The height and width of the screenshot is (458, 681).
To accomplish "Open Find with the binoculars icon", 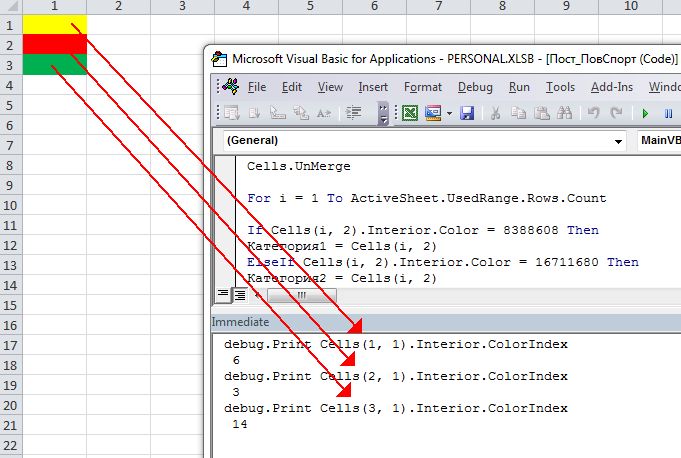I will point(565,113).
